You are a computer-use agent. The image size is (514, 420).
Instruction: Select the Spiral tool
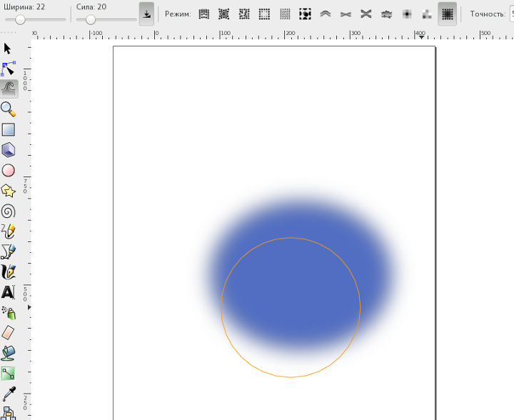8,211
